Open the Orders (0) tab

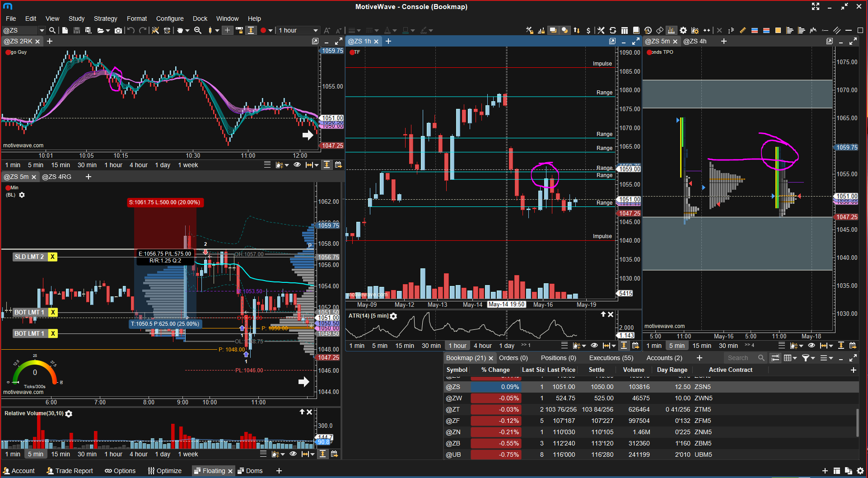click(513, 358)
